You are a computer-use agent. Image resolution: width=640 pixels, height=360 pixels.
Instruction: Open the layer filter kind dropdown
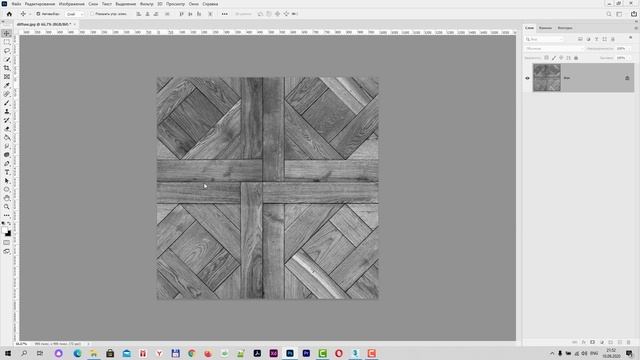tap(544, 39)
